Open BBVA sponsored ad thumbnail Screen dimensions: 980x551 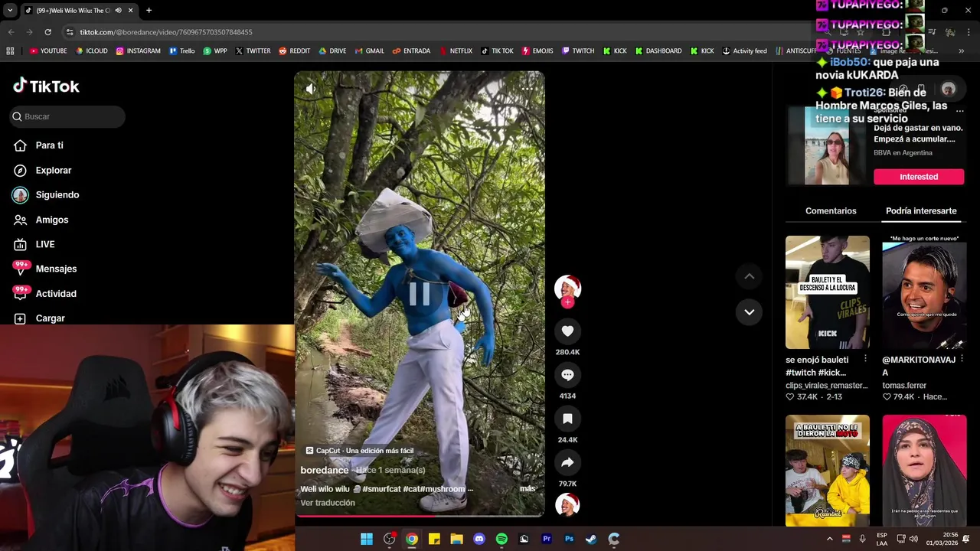pyautogui.click(x=827, y=145)
